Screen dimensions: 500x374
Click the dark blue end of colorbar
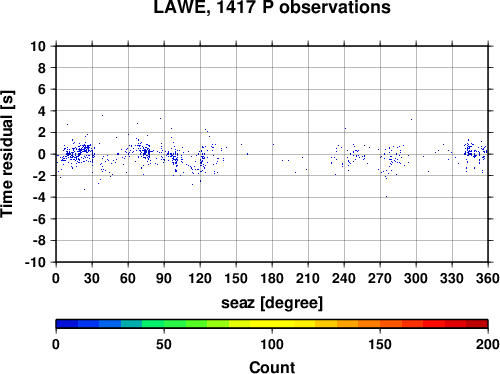point(67,324)
